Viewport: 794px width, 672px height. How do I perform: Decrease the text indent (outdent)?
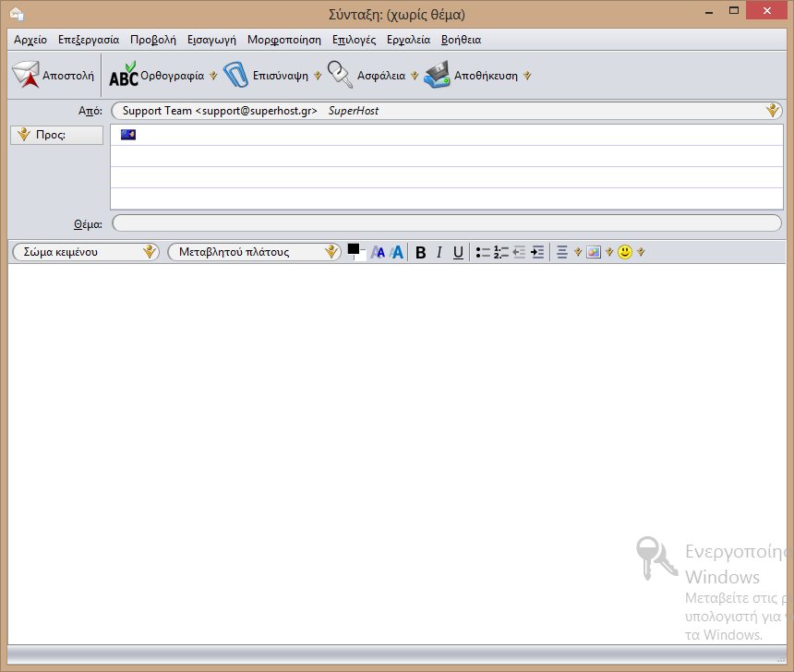coord(519,252)
